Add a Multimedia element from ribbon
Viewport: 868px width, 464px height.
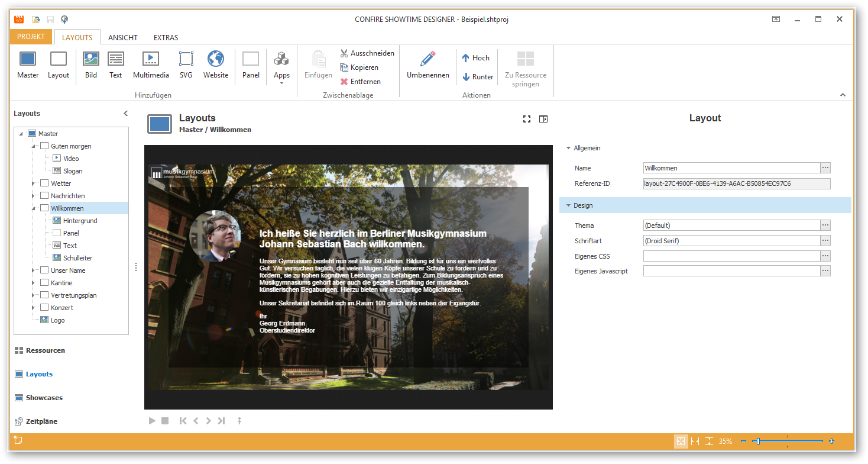click(x=151, y=65)
